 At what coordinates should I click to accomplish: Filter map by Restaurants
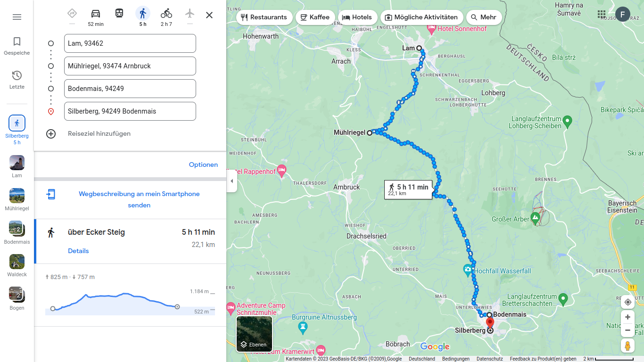(x=264, y=17)
